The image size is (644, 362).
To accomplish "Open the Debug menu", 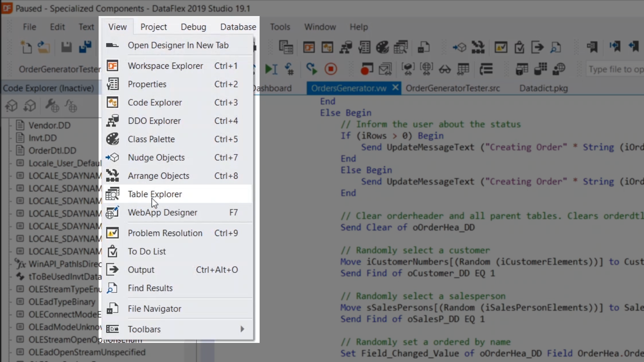I will [x=193, y=27].
